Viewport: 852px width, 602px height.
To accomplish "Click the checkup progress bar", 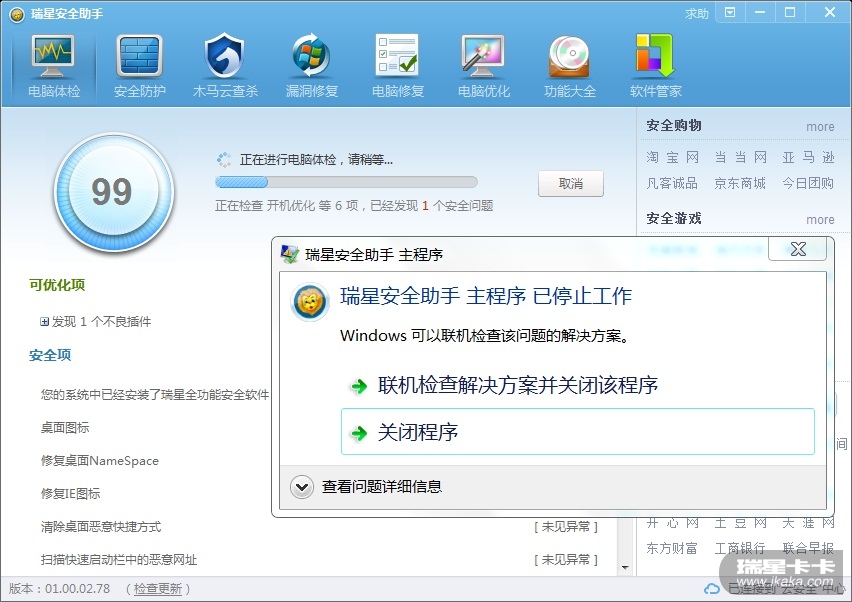I will (x=346, y=182).
